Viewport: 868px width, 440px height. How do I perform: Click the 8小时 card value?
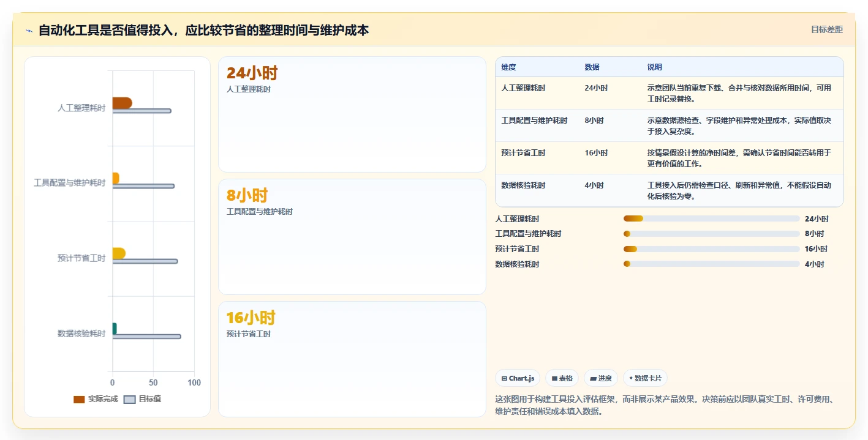click(247, 195)
